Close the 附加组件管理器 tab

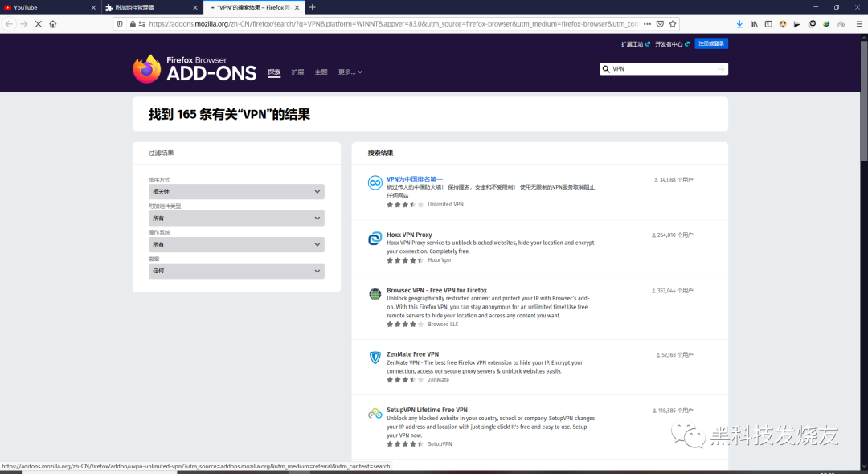tap(194, 8)
